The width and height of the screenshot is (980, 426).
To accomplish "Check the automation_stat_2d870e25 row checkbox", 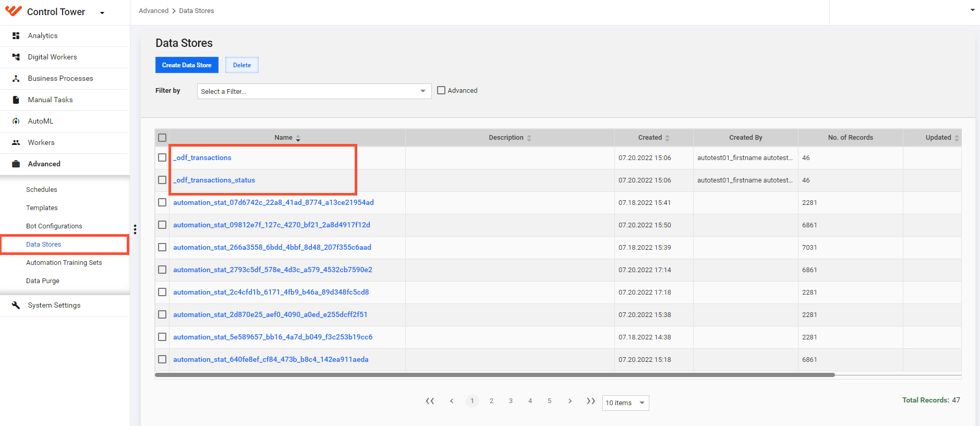I will coord(162,314).
